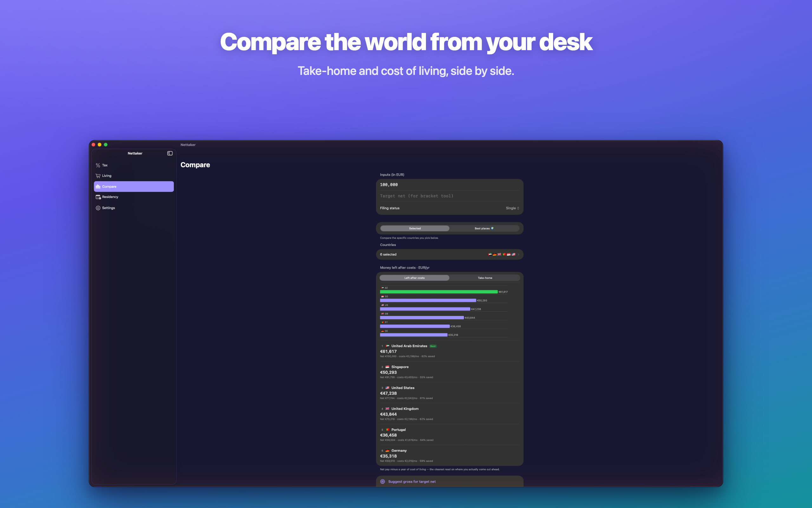Screen dimensions: 812x508
Task: Switch to the Selected segment
Action: (x=415, y=229)
